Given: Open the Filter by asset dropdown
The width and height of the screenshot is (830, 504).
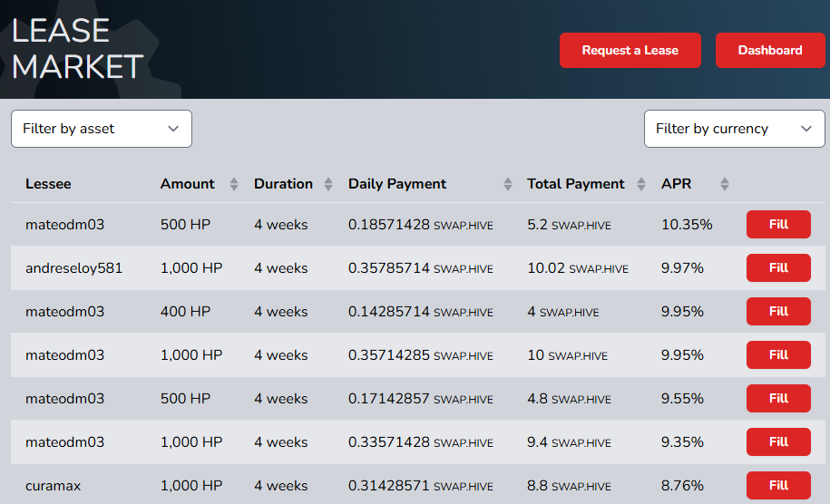Looking at the screenshot, I should (x=101, y=129).
